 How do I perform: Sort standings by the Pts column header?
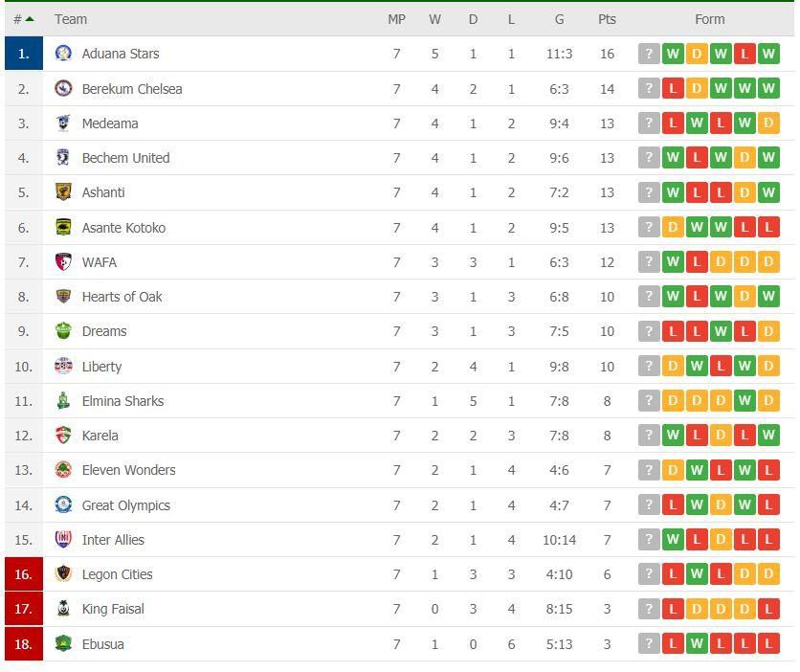coord(607,19)
